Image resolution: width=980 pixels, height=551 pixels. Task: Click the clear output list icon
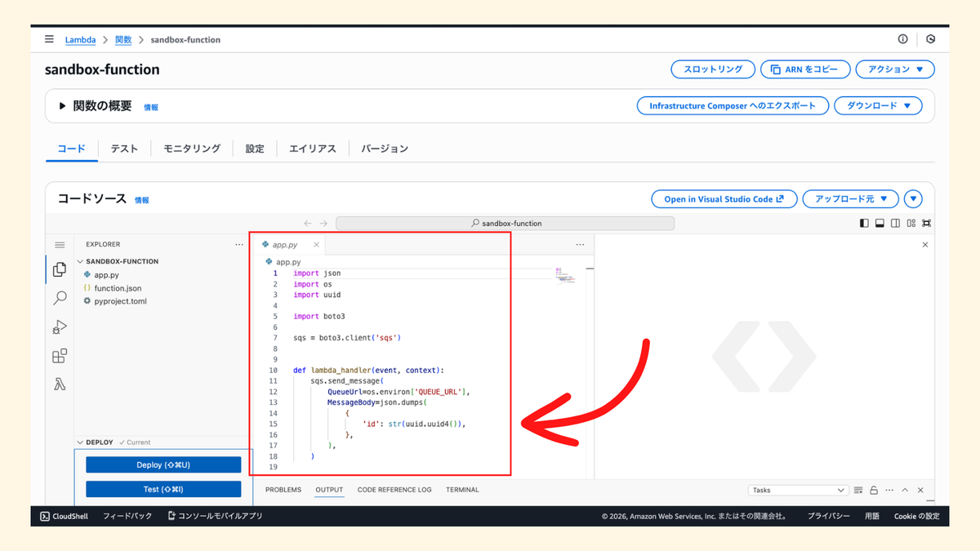point(858,491)
